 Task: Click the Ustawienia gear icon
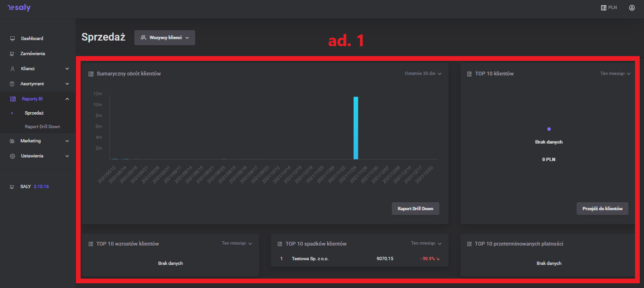coord(13,156)
